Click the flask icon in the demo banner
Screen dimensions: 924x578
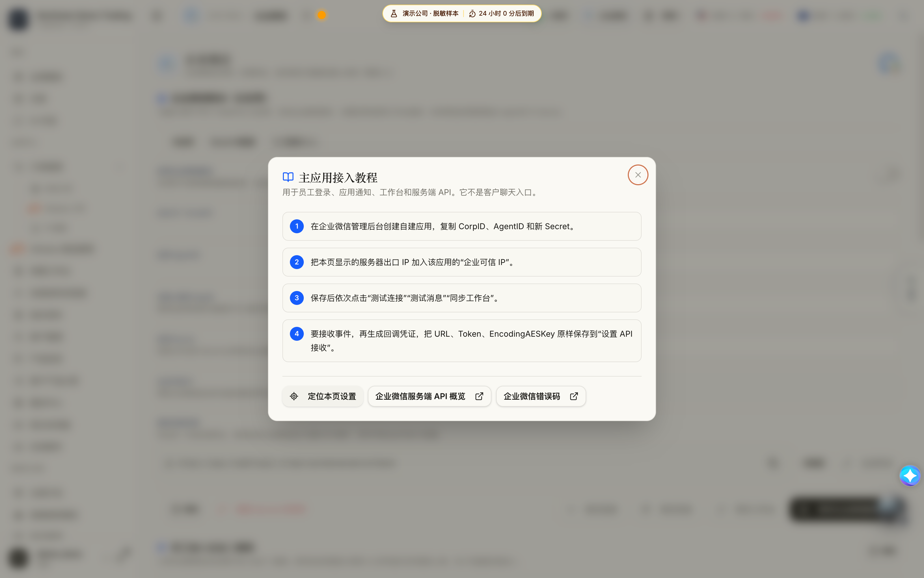pos(394,13)
